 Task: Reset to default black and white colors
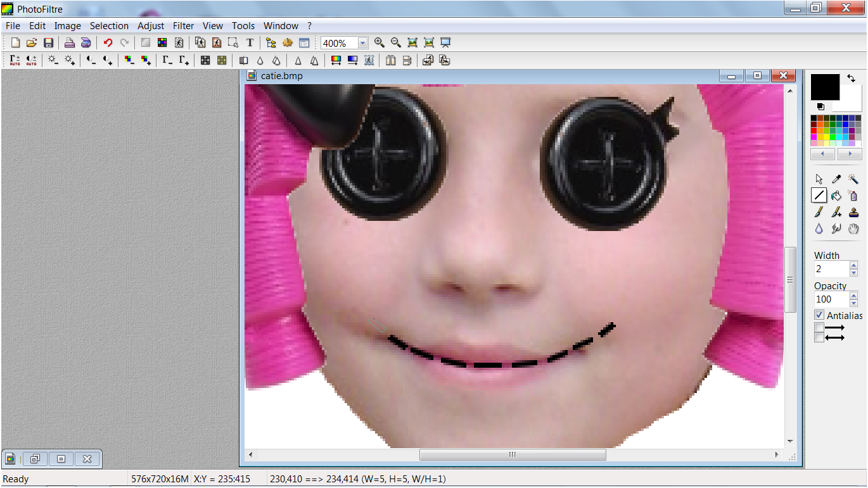click(x=820, y=106)
